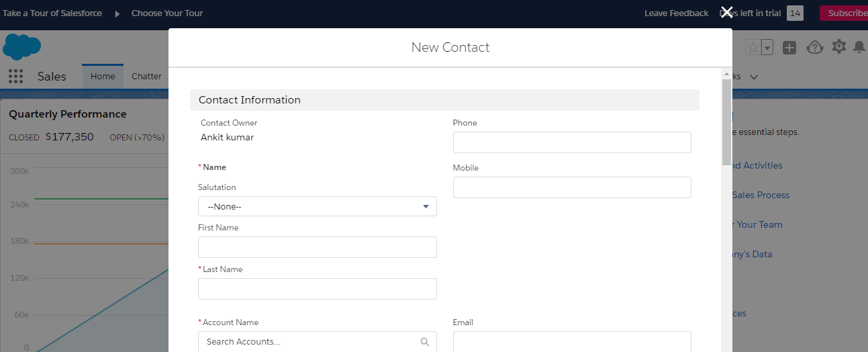Click into the Mobile field

coord(572,187)
